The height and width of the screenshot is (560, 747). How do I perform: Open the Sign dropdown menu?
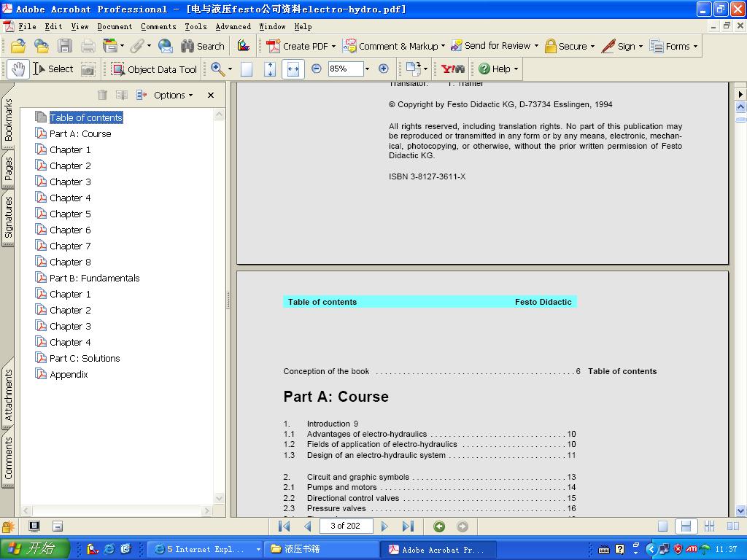[x=622, y=46]
